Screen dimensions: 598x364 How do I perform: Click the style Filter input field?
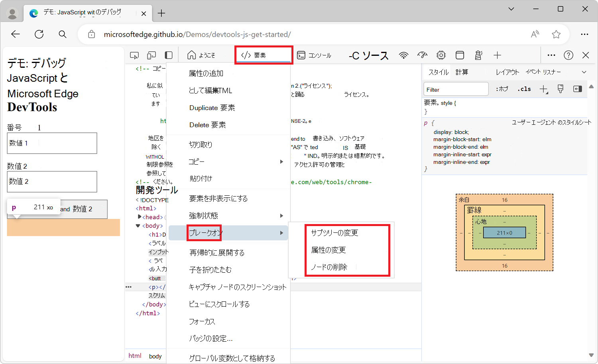456,89
